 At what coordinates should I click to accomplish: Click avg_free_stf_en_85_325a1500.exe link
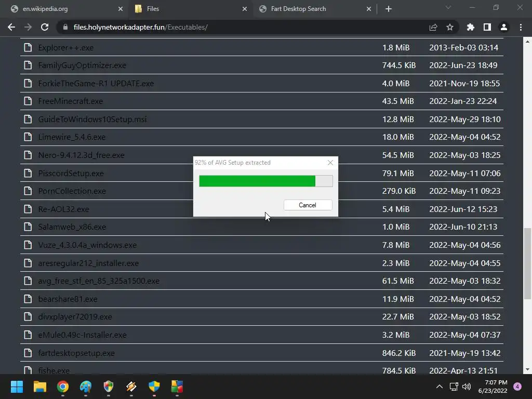99,281
